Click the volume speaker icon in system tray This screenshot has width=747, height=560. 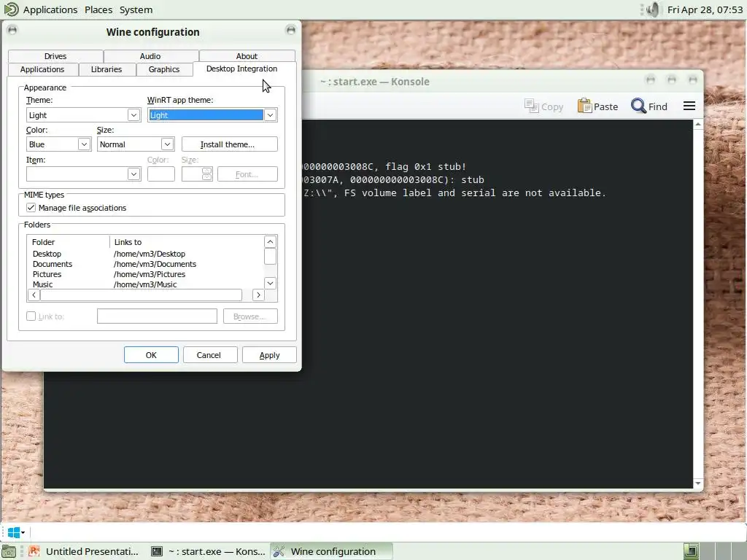pyautogui.click(x=653, y=9)
